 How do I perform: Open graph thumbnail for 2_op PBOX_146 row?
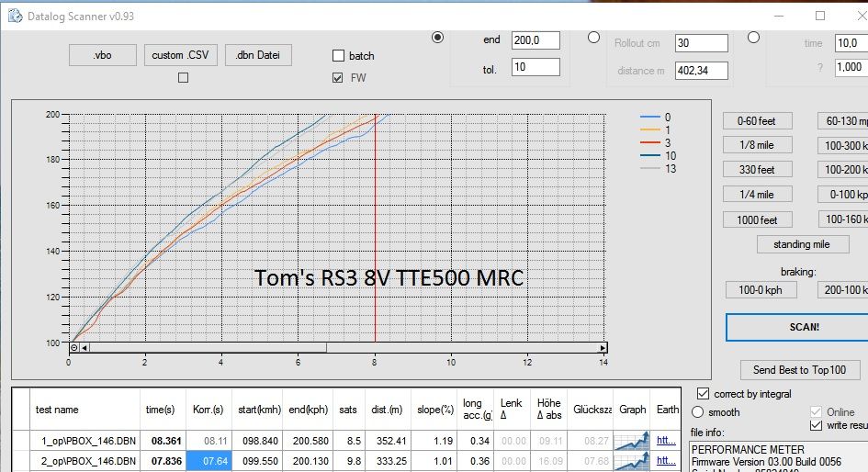pos(632,461)
